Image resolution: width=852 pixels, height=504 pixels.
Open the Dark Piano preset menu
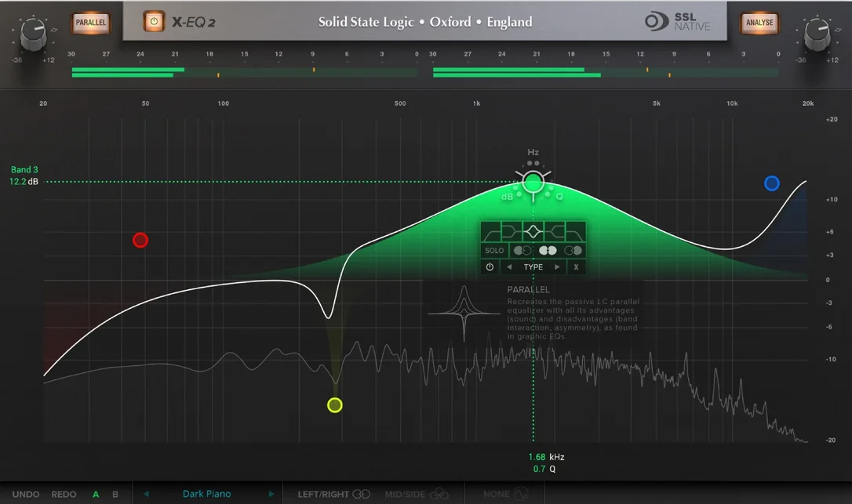(x=206, y=494)
